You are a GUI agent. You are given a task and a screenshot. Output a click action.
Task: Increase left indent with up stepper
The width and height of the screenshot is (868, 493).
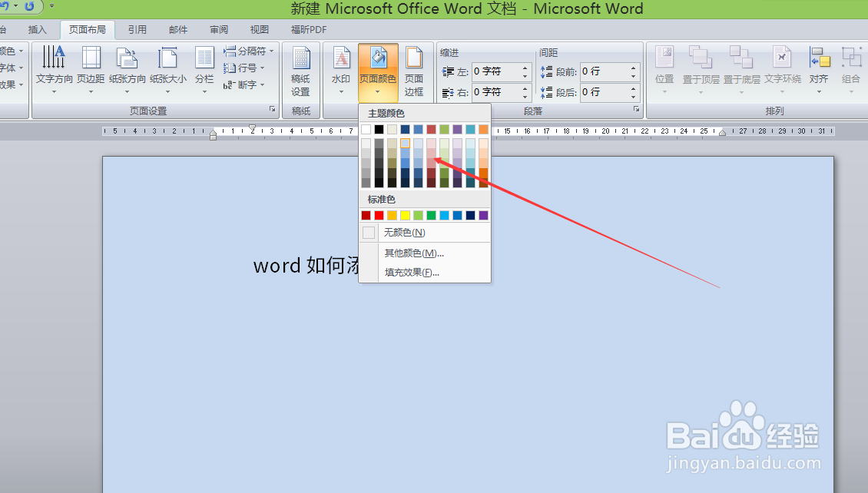525,68
